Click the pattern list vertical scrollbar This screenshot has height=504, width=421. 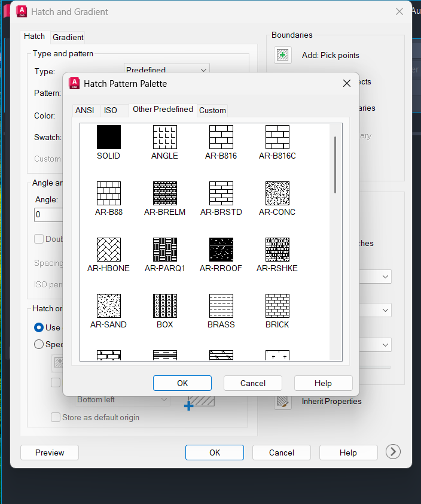pos(335,165)
